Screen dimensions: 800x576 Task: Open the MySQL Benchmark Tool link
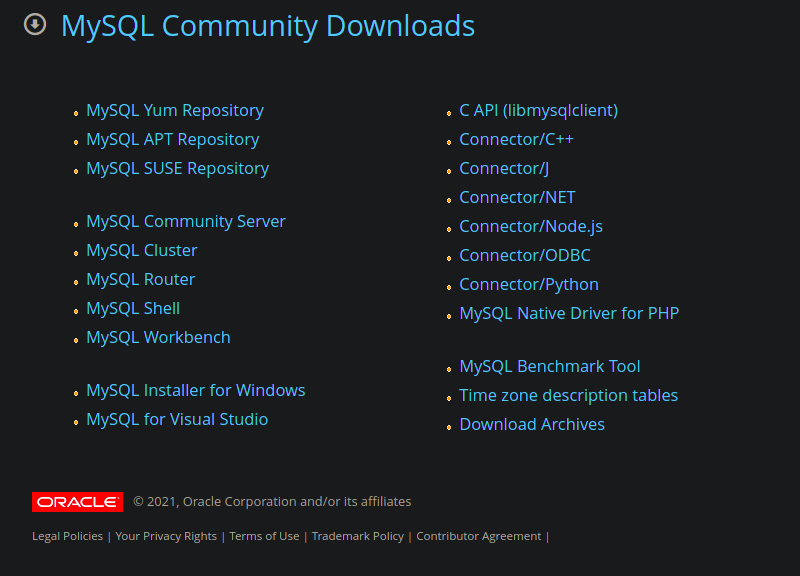point(550,367)
